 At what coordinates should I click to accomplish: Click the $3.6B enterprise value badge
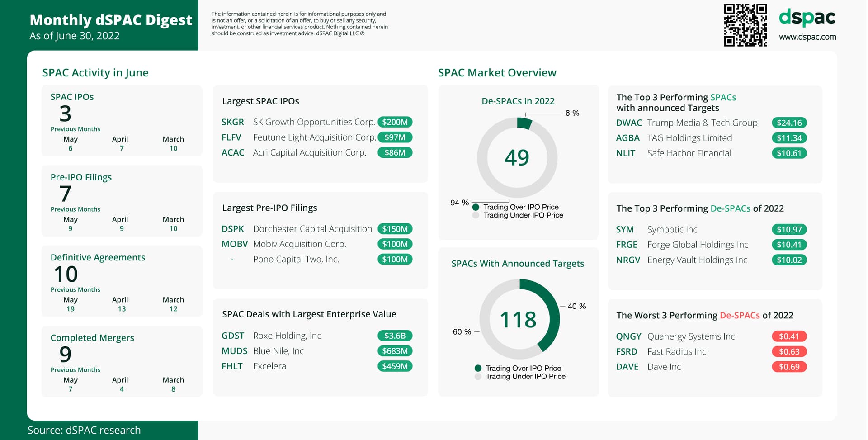(x=395, y=336)
